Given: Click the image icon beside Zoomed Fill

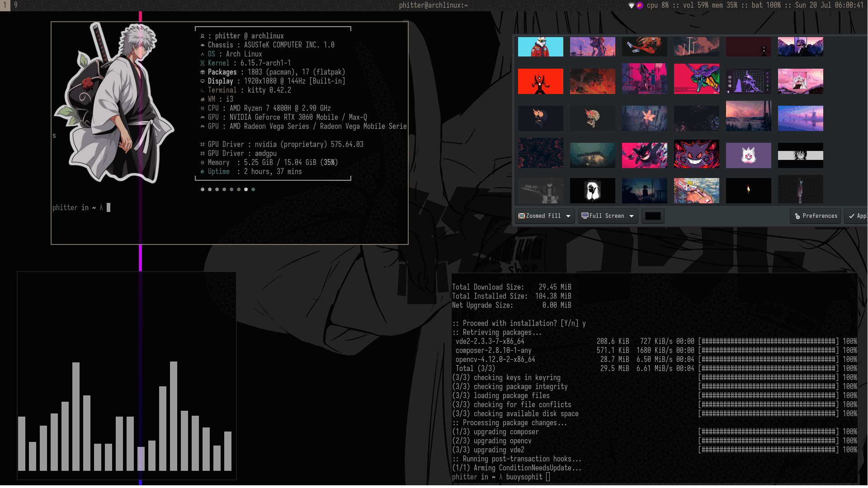Looking at the screenshot, I should [x=521, y=216].
